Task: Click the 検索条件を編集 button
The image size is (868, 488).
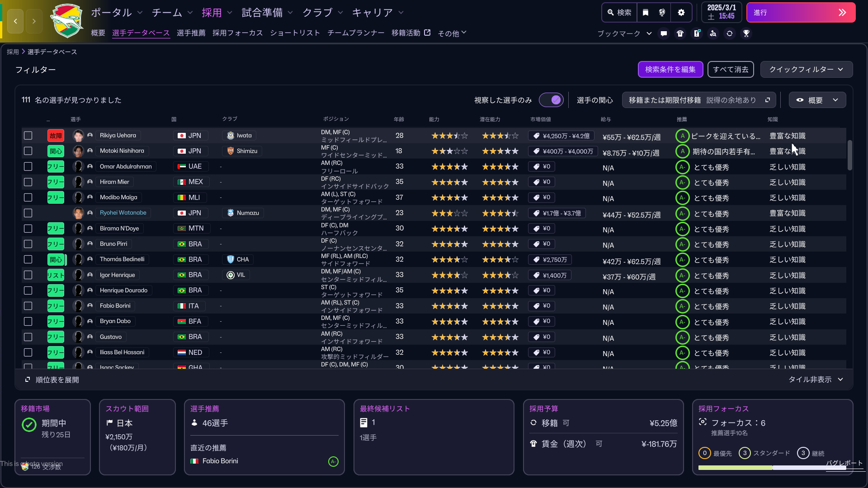Action: click(x=670, y=70)
